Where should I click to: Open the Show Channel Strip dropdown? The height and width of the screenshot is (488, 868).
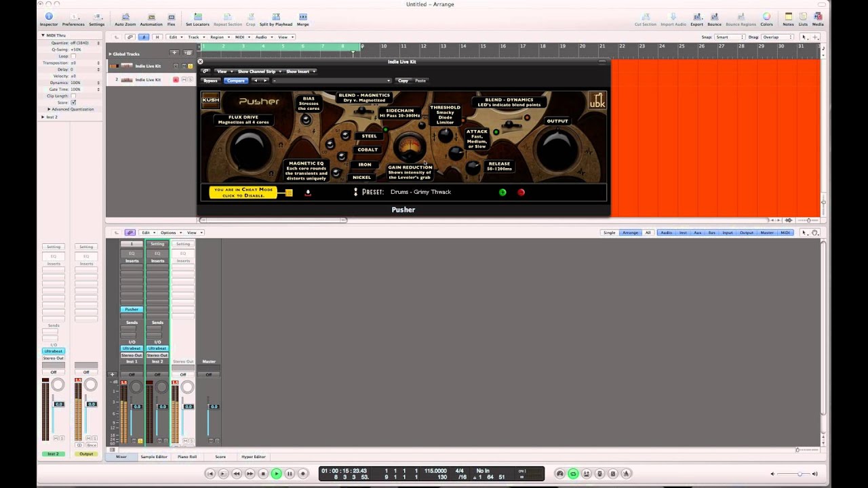coord(259,71)
